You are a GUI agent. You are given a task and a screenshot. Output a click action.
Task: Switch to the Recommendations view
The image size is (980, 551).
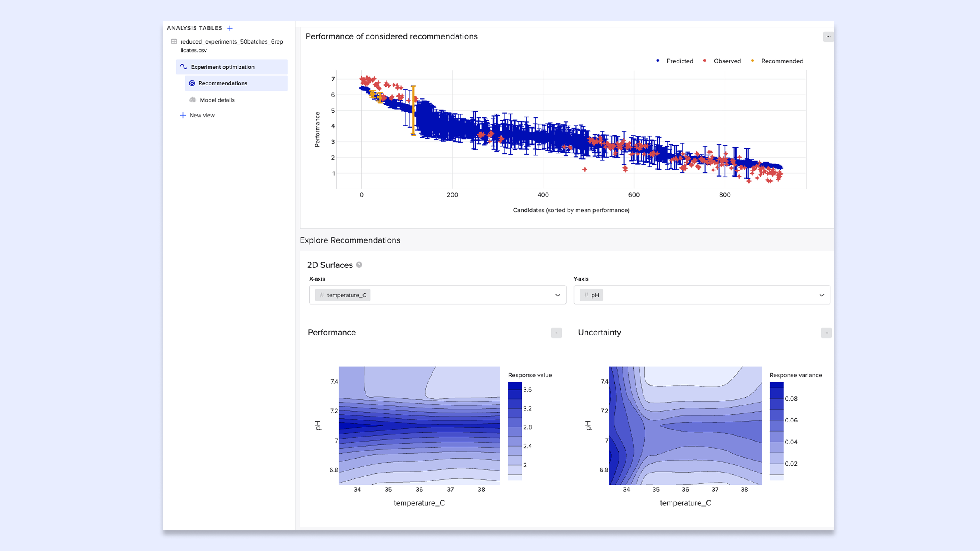[223, 83]
